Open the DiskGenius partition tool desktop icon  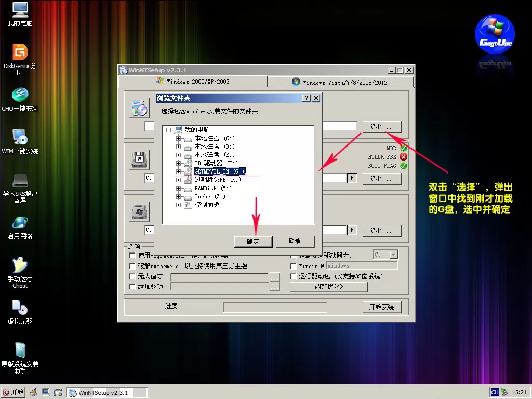click(x=20, y=52)
